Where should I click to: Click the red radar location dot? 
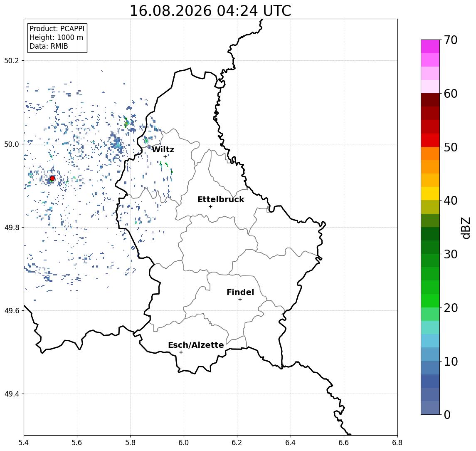[52, 178]
